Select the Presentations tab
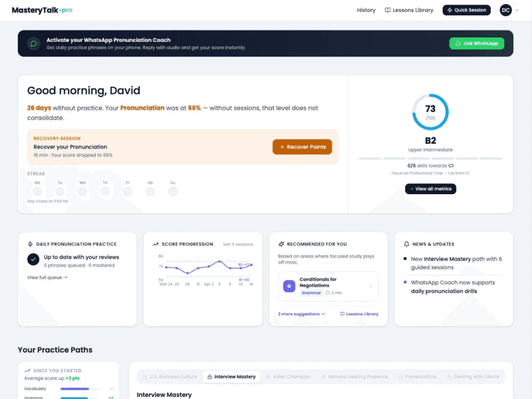532x399 pixels. pyautogui.click(x=418, y=376)
